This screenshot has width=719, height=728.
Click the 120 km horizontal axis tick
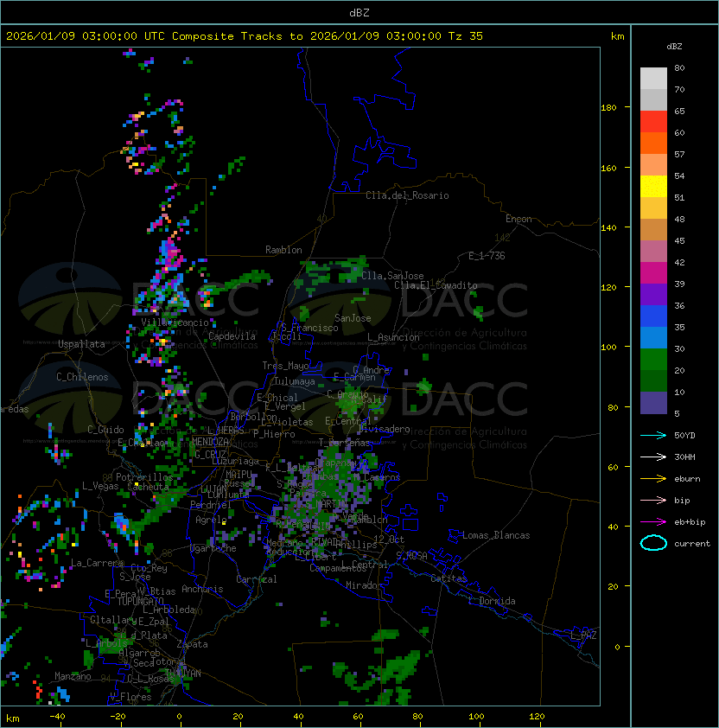(x=537, y=717)
